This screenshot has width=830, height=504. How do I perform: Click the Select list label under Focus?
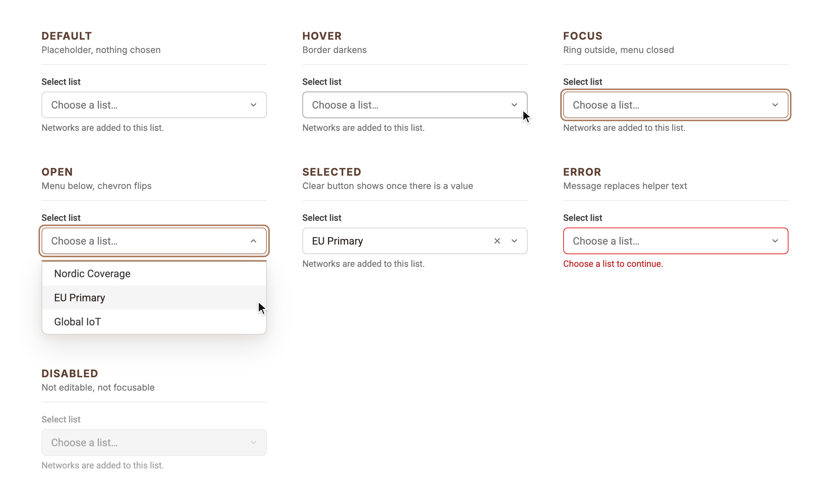pyautogui.click(x=582, y=82)
